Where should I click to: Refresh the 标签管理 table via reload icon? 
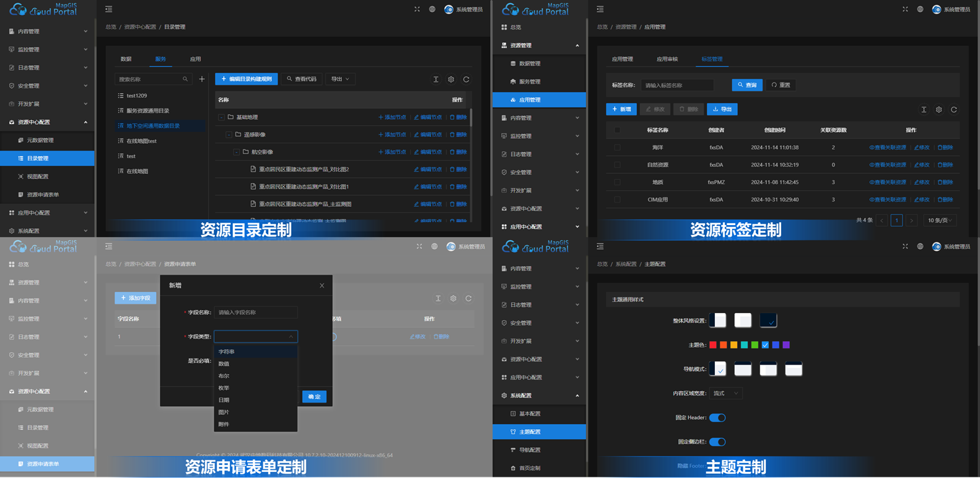click(954, 110)
